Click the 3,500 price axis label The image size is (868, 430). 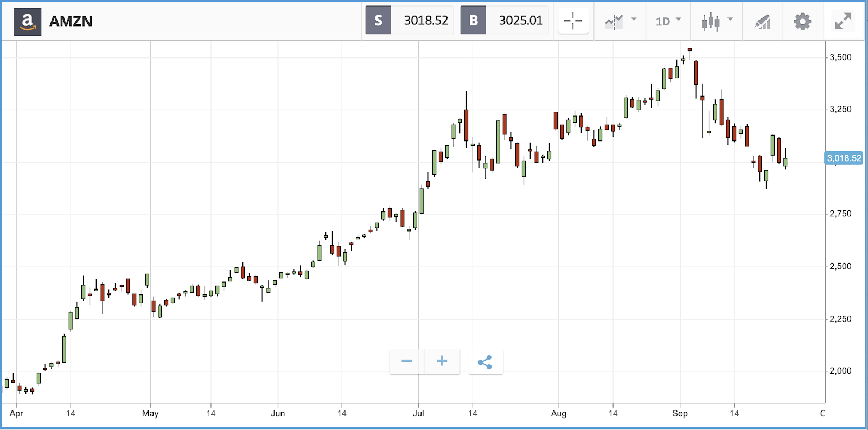(x=840, y=57)
